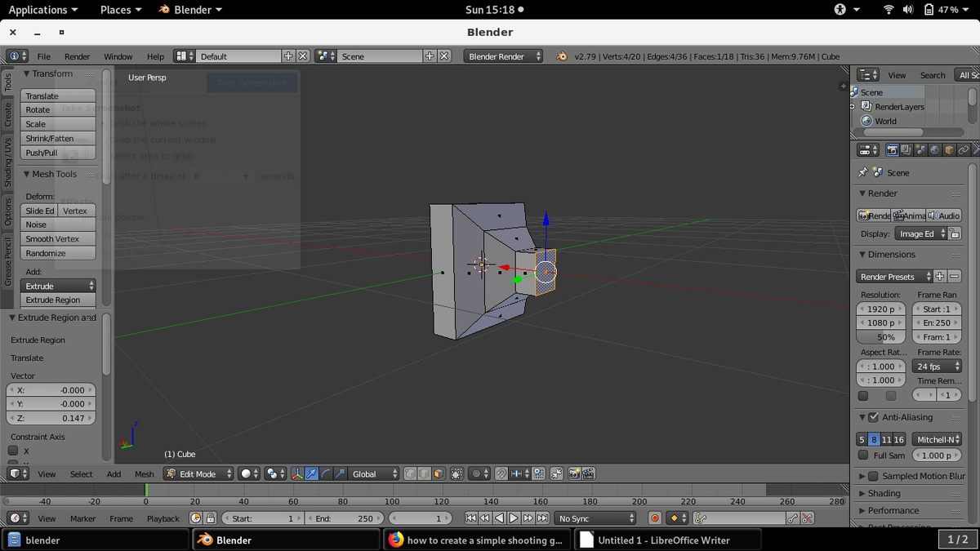Click the Rotate button

[x=58, y=109]
